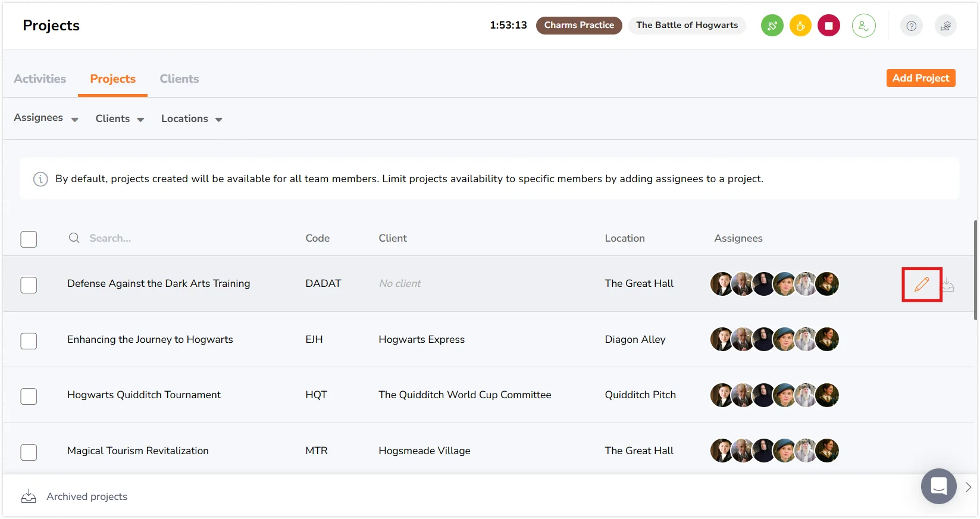Click the search magnifier icon

pos(74,238)
